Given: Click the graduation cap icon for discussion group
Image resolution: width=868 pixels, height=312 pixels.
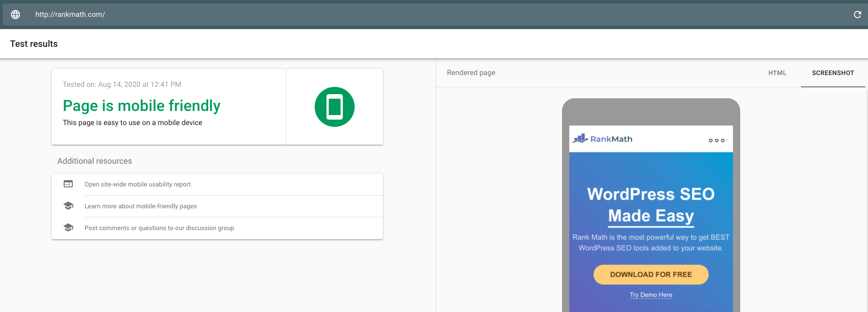Looking at the screenshot, I should (x=68, y=228).
